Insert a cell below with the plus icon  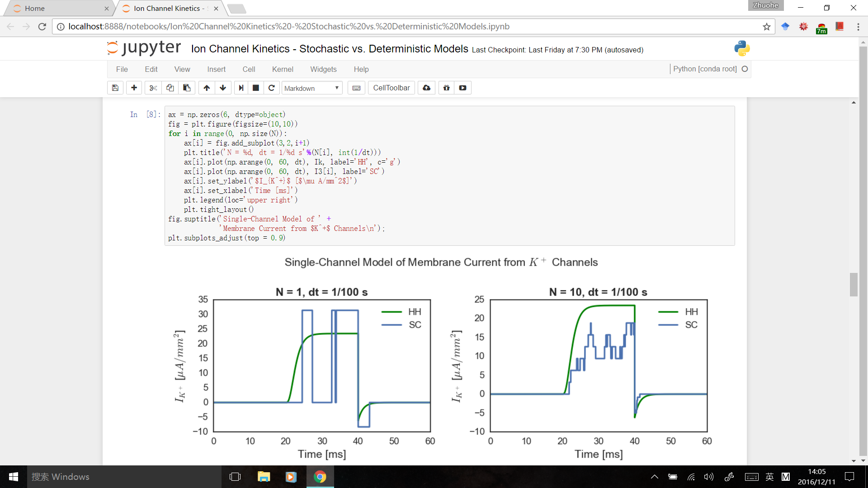tap(134, 88)
